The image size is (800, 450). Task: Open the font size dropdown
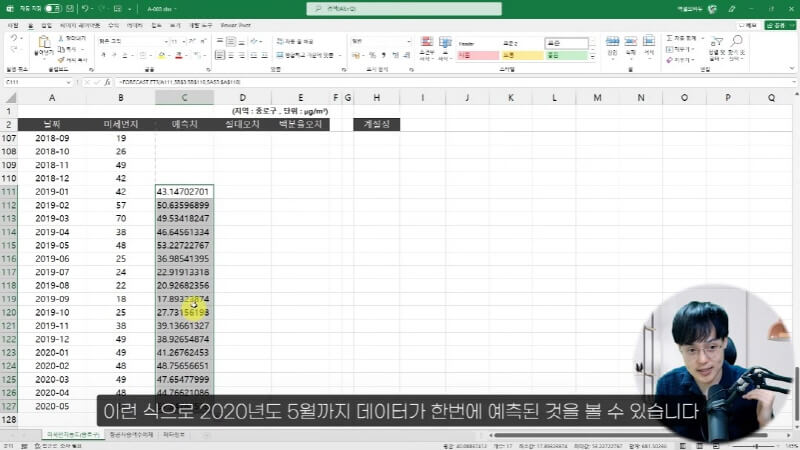pyautogui.click(x=183, y=41)
